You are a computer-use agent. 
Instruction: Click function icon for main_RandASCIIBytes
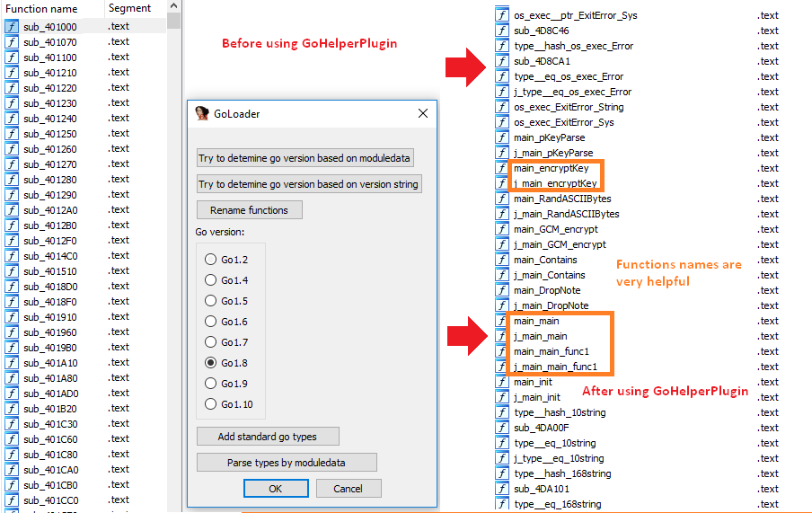(x=502, y=199)
